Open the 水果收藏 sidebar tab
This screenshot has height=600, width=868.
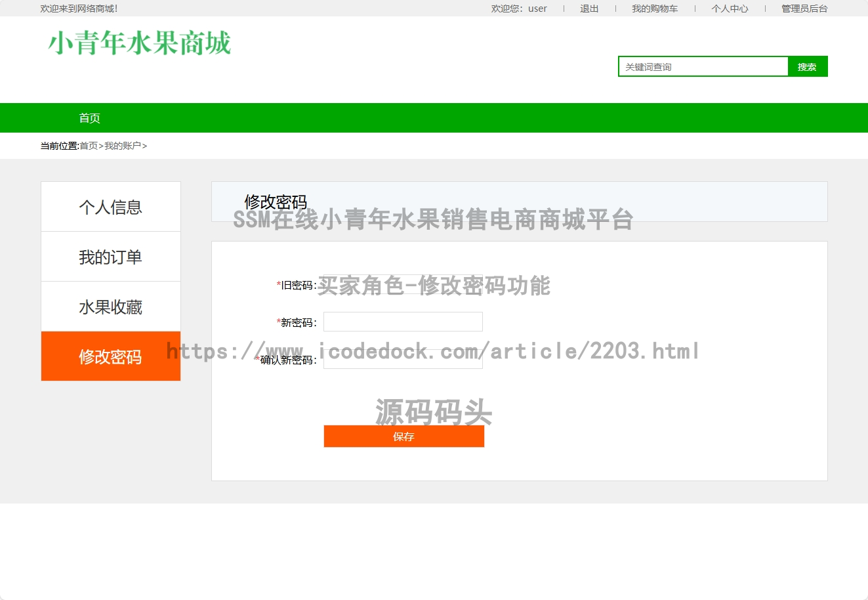[x=111, y=307]
